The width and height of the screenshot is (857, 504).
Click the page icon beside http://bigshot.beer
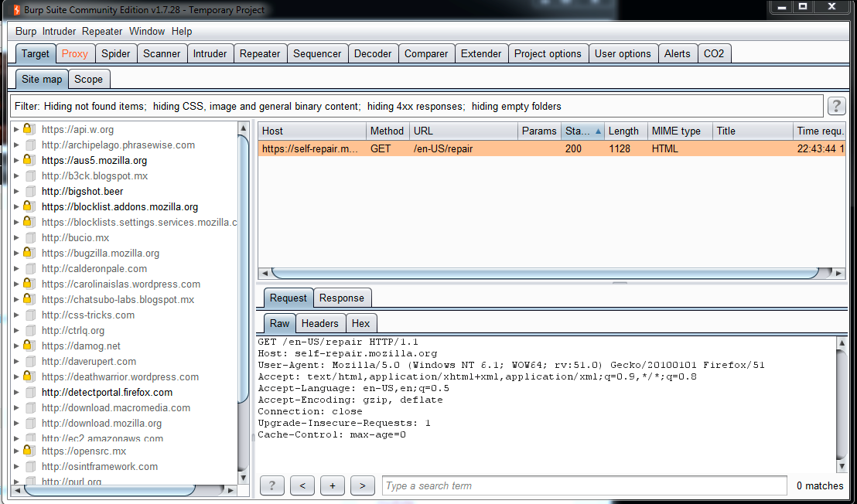pos(29,191)
